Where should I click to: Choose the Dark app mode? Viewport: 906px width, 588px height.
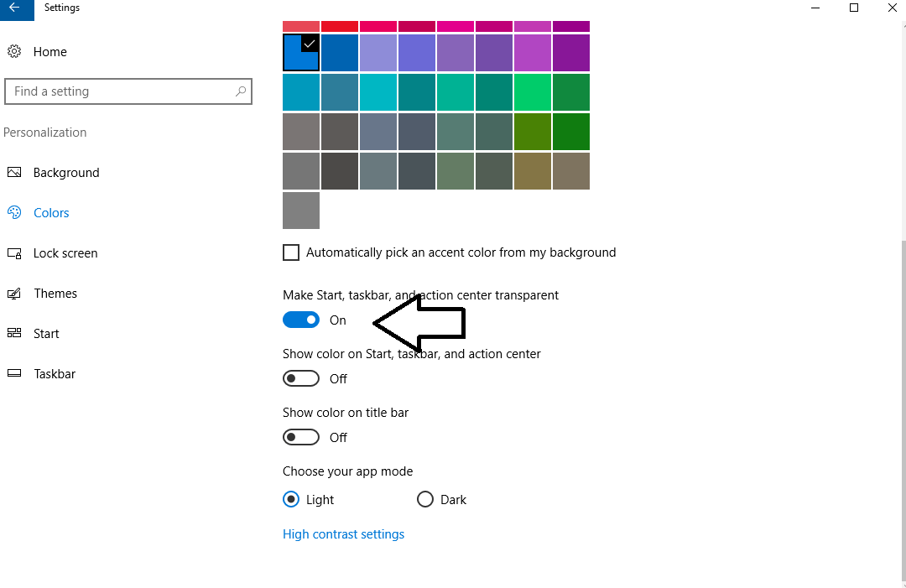425,500
